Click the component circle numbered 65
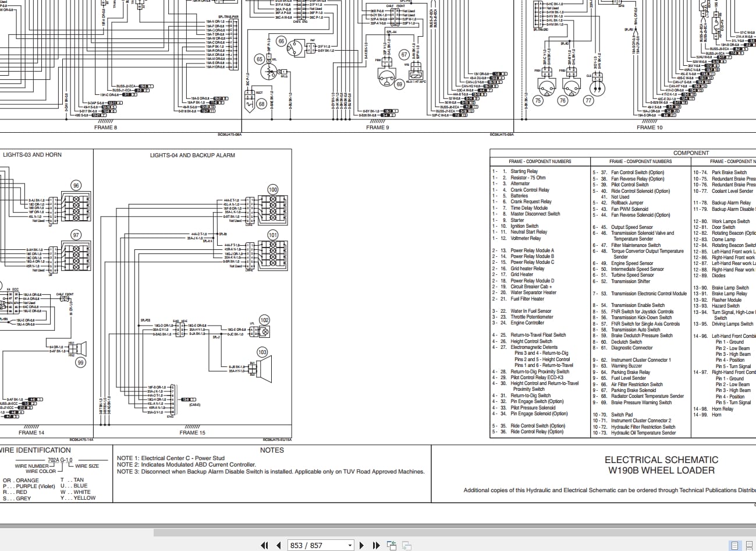756x551 pixels. click(260, 59)
